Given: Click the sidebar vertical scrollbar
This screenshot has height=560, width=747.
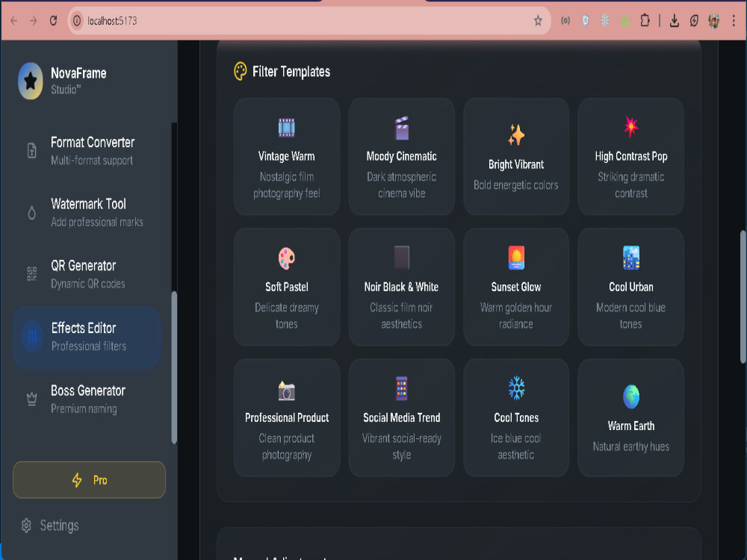Looking at the screenshot, I should point(174,367).
